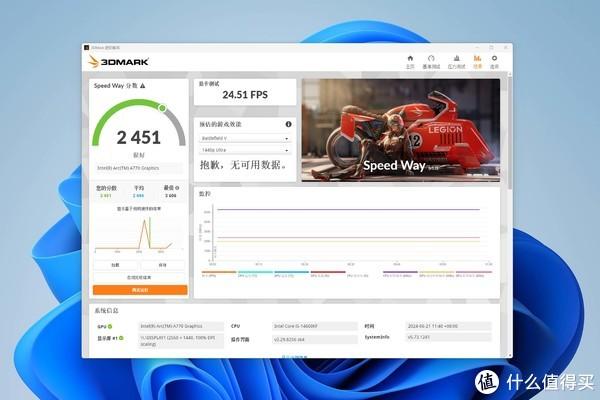Go to the Home tab icon
This screenshot has height=400, width=600.
click(410, 61)
